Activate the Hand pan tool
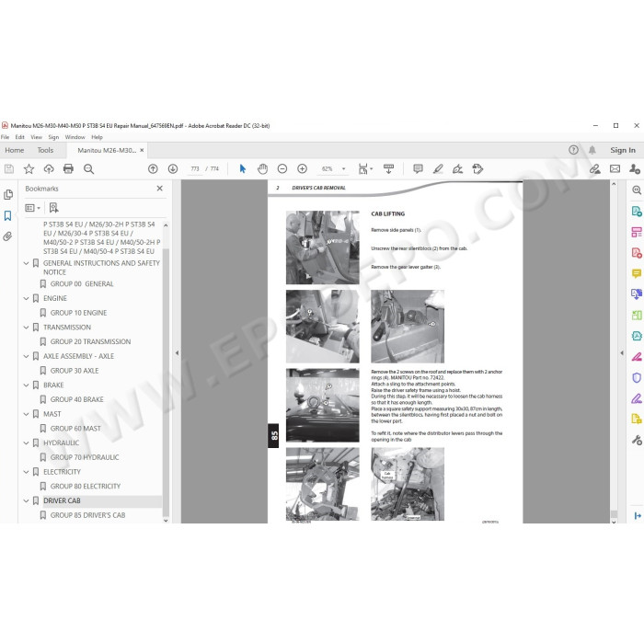The width and height of the screenshot is (644, 644). pos(262,168)
